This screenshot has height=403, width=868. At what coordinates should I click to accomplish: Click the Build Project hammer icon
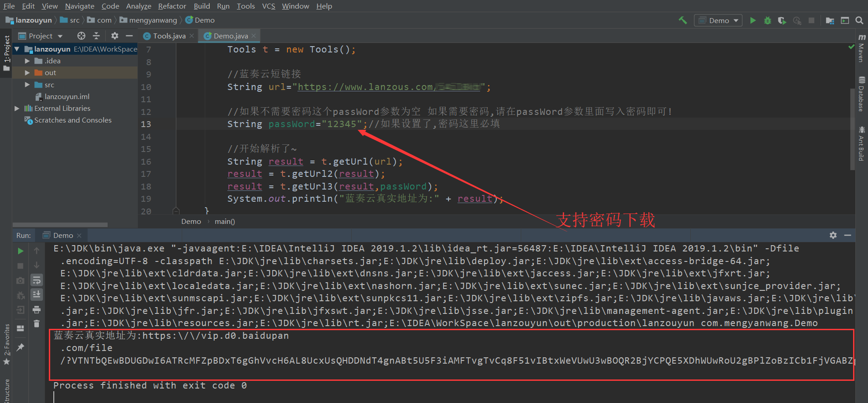pos(683,20)
